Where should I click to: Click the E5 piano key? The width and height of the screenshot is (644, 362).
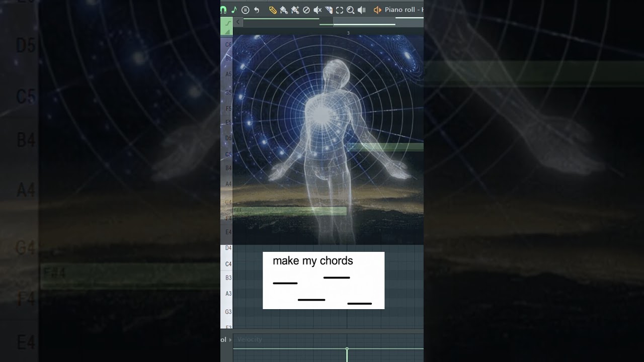click(227, 123)
